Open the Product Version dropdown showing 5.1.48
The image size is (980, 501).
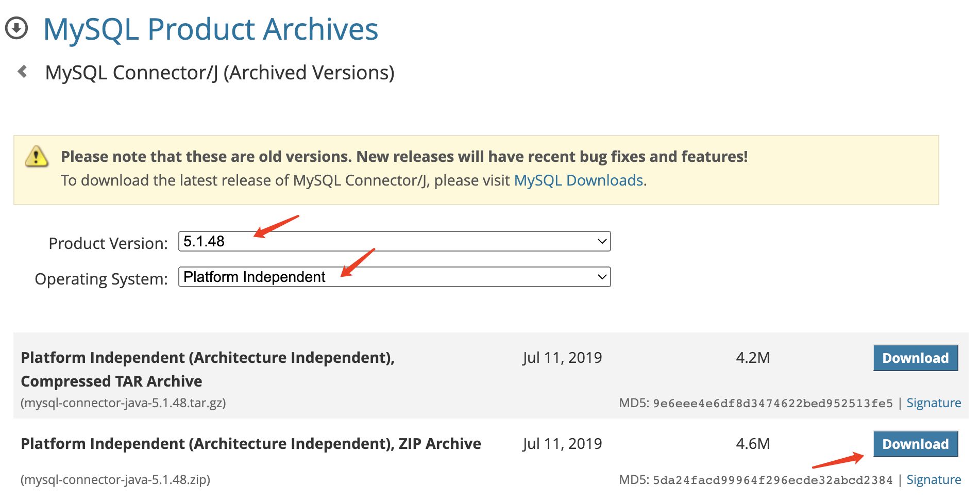click(394, 241)
